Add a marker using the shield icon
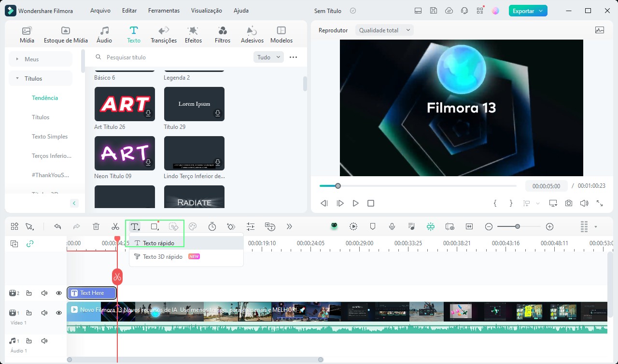 (x=373, y=226)
